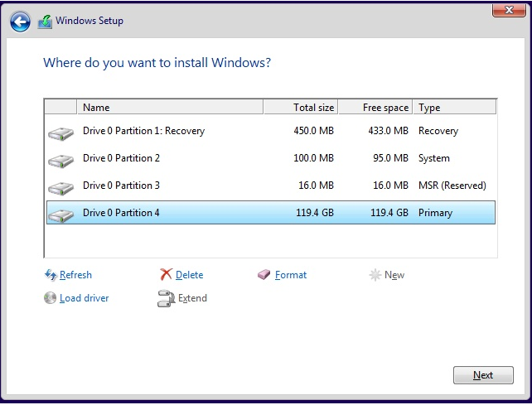Click the Recovery type cell
The height and width of the screenshot is (405, 532).
pyautogui.click(x=438, y=131)
